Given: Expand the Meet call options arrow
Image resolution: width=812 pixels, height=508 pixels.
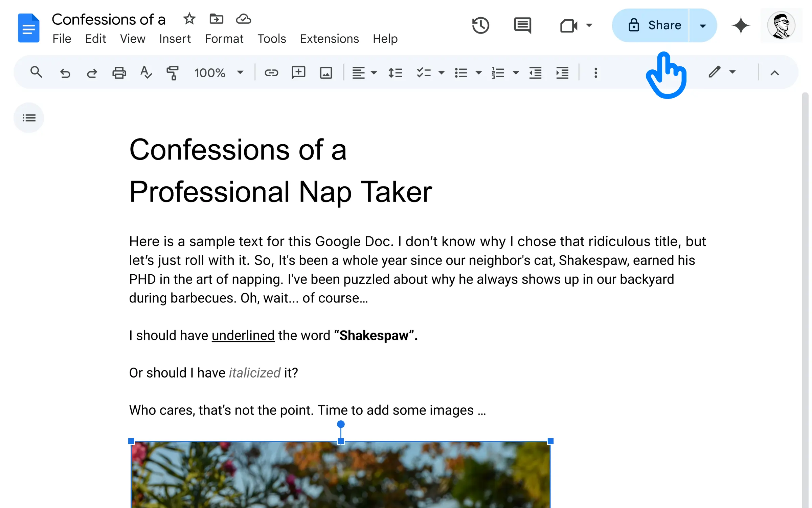Looking at the screenshot, I should pyautogui.click(x=589, y=25).
